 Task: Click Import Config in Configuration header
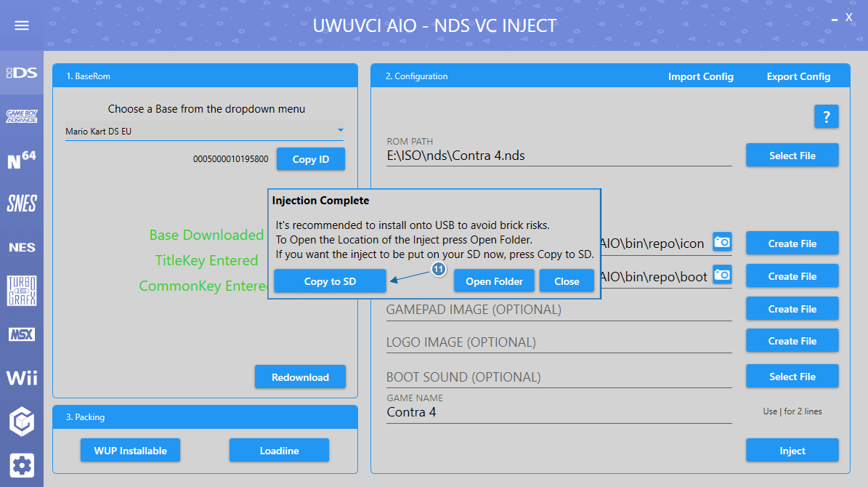click(x=700, y=76)
